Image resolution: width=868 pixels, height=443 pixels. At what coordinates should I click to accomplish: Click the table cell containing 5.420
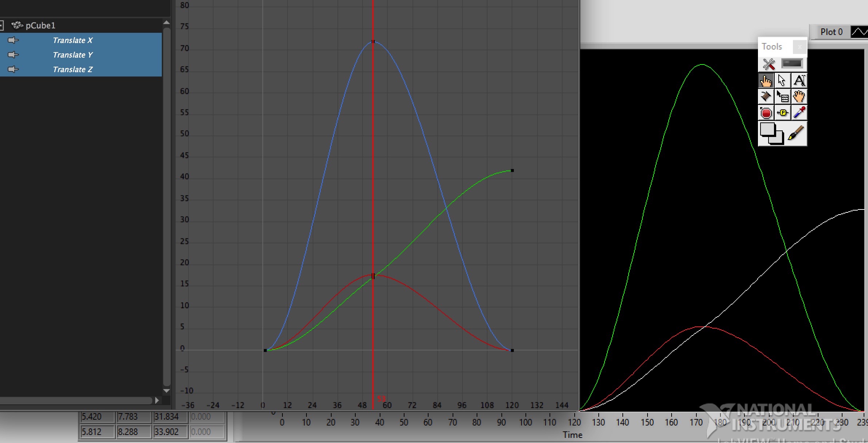point(97,417)
